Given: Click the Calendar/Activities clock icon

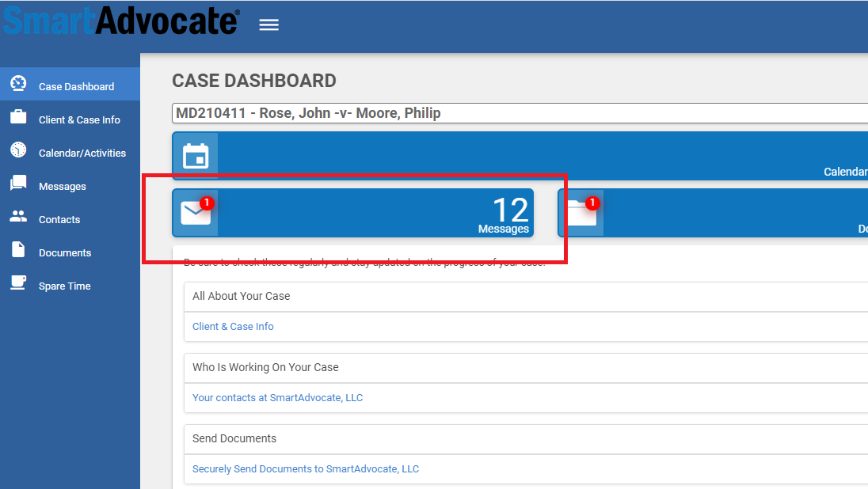Looking at the screenshot, I should click(x=18, y=150).
